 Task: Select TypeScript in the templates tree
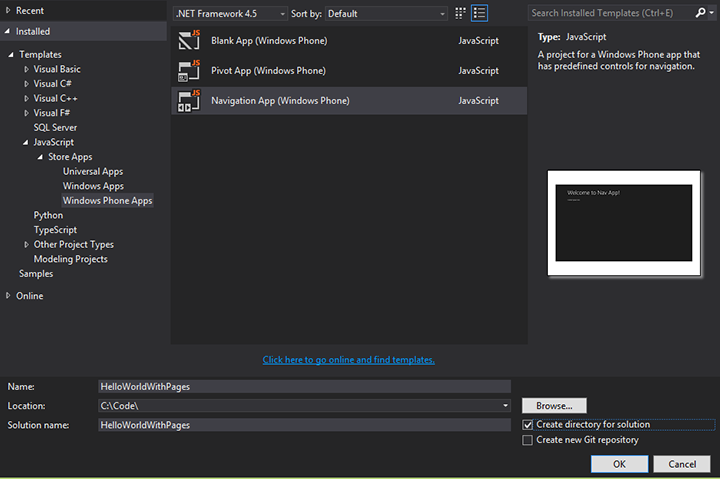click(55, 230)
